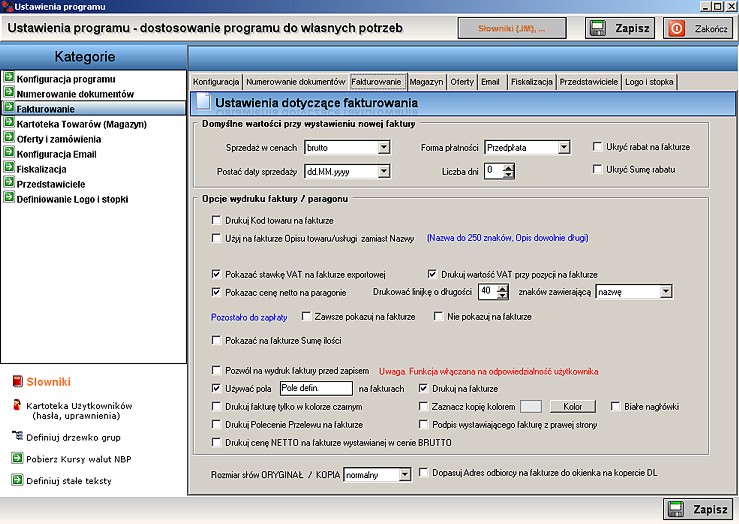Open the Przedstawiciele tab

point(589,82)
